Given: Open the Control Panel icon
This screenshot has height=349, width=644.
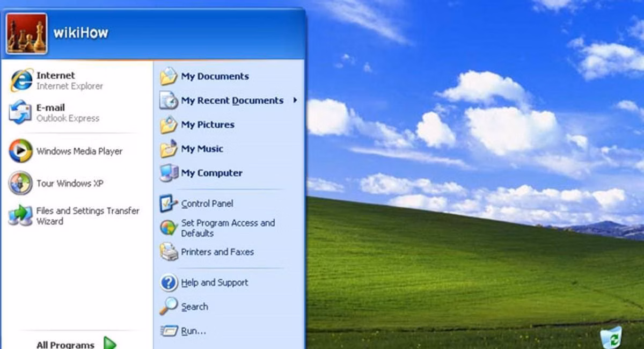Looking at the screenshot, I should [169, 203].
